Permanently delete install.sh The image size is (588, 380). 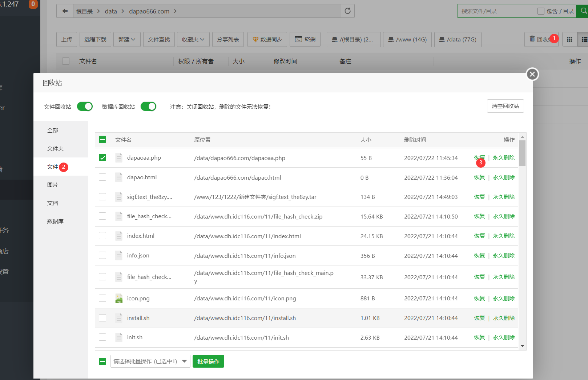(504, 318)
